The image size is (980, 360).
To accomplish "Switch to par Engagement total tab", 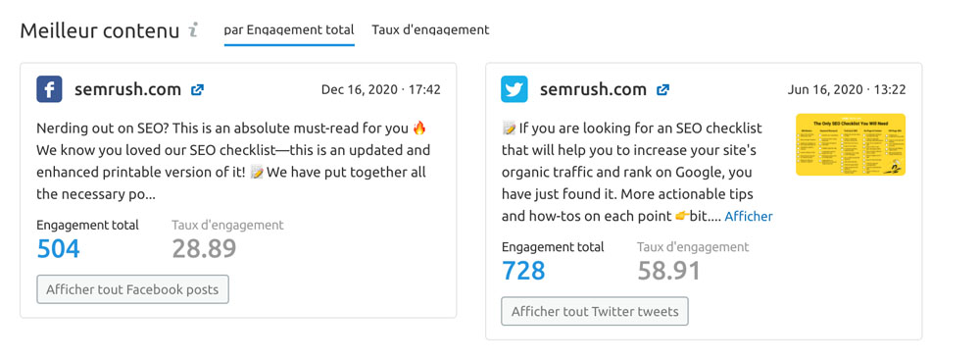I will click(x=289, y=29).
